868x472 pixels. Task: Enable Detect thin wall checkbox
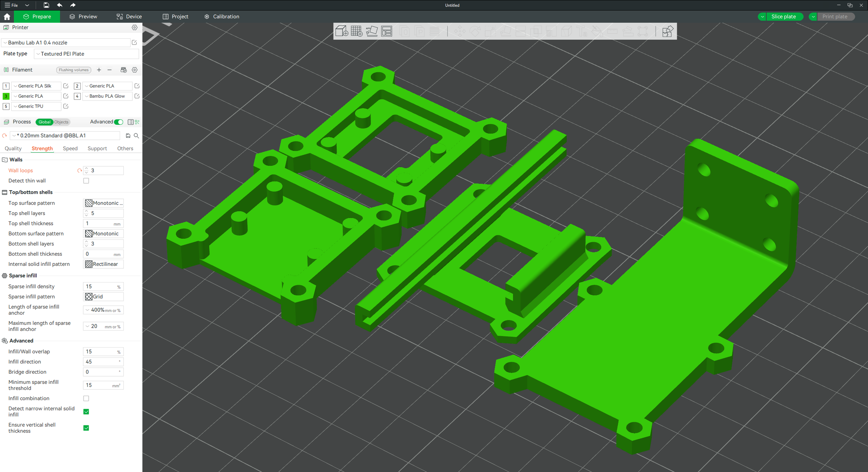coord(86,180)
